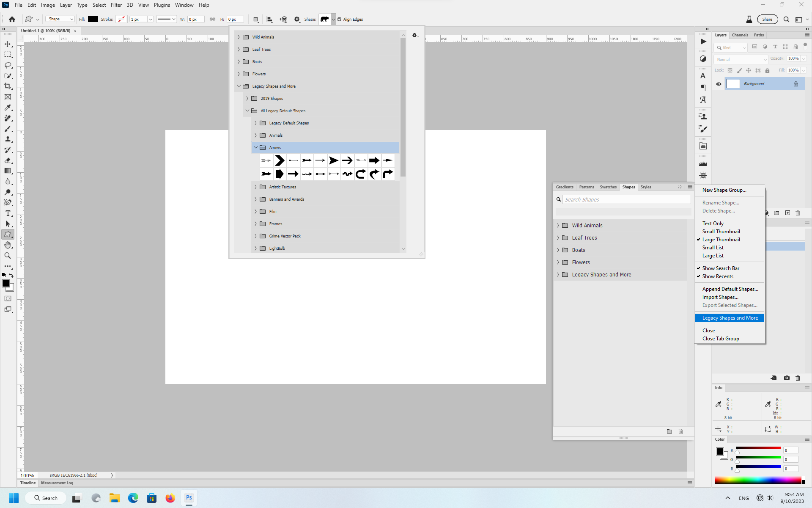812x508 pixels.
Task: Uncheck Show Recents in the panel menu
Action: [x=718, y=276]
